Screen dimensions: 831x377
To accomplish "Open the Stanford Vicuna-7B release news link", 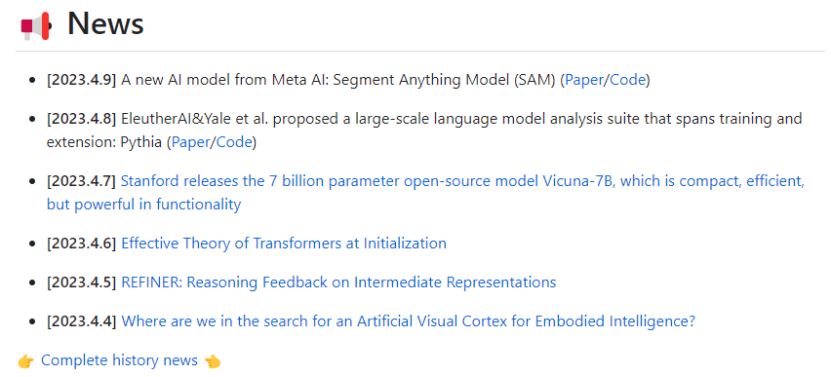I will tap(463, 181).
